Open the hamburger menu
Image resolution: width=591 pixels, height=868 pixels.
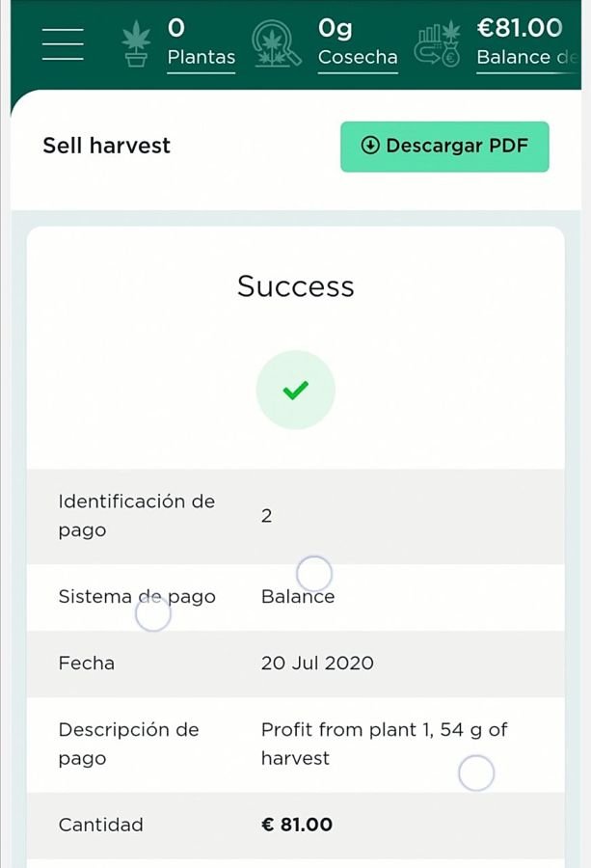[x=63, y=43]
